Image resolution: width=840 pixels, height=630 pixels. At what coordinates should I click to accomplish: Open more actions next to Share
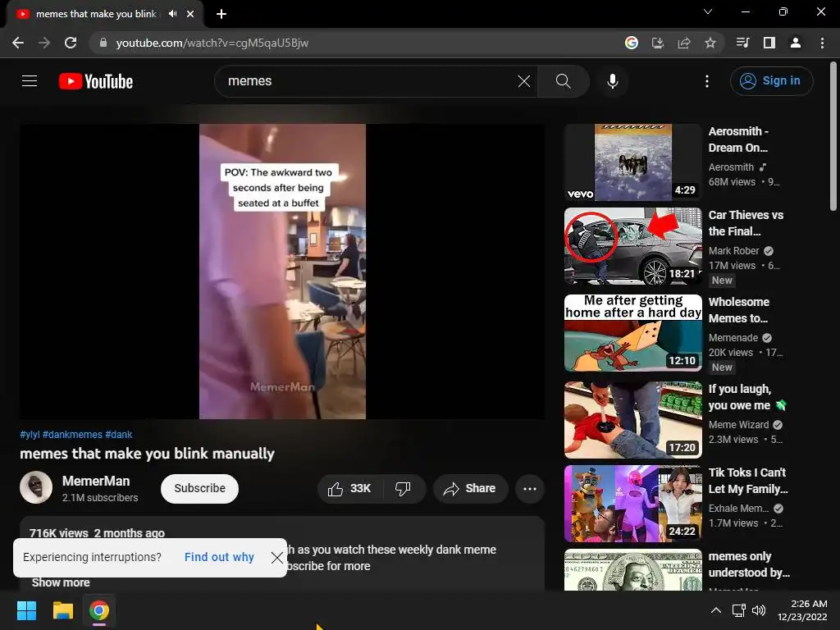pos(530,489)
